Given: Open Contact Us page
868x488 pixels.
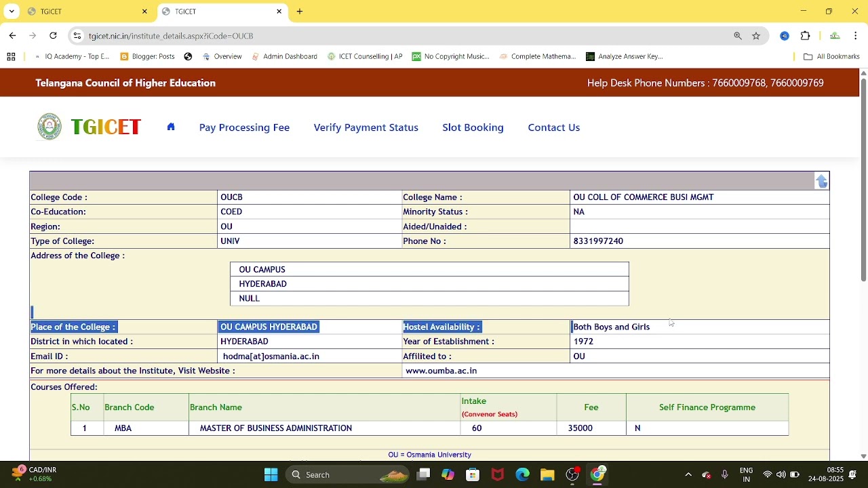Looking at the screenshot, I should pos(553,127).
